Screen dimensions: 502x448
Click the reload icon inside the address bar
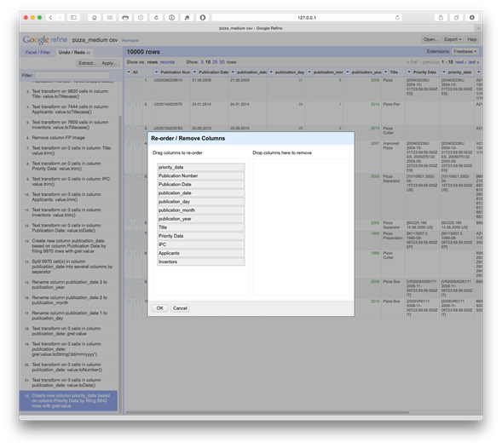click(397, 18)
